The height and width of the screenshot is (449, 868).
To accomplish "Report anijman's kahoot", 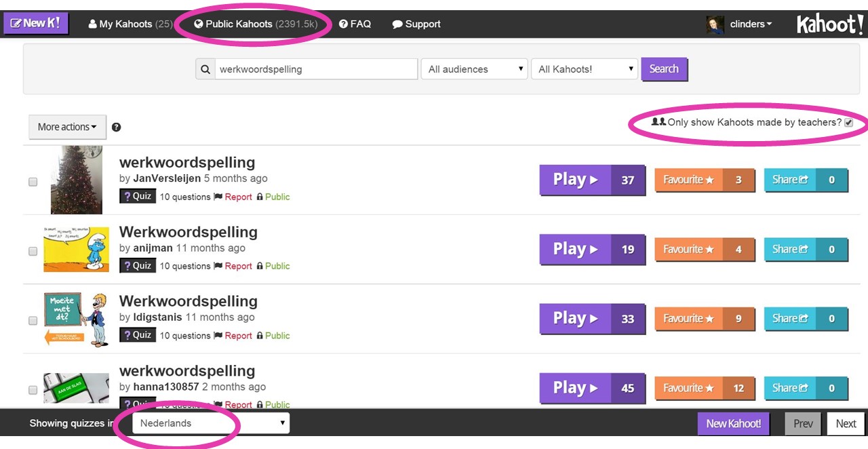I will pos(233,266).
